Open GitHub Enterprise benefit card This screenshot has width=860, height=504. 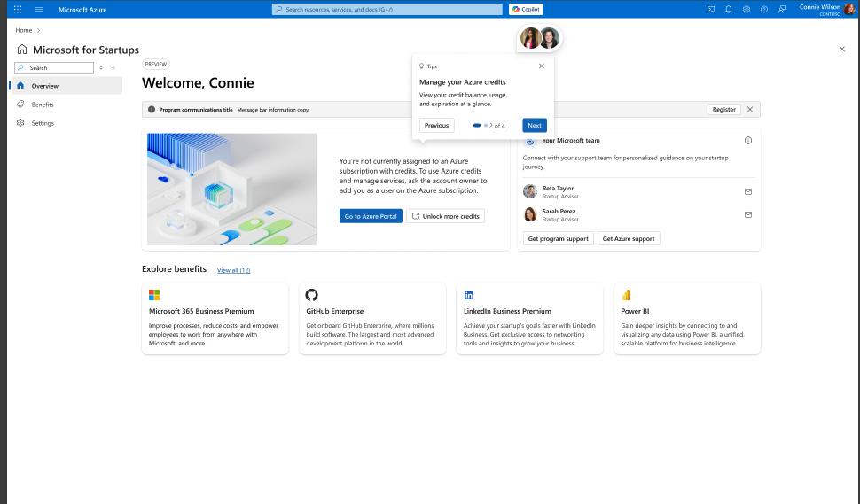coord(372,318)
